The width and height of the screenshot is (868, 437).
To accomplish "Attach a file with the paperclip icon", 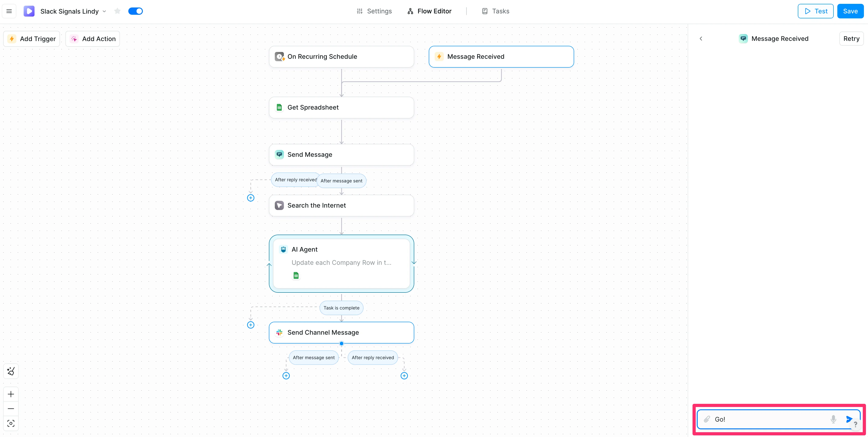I will [707, 419].
